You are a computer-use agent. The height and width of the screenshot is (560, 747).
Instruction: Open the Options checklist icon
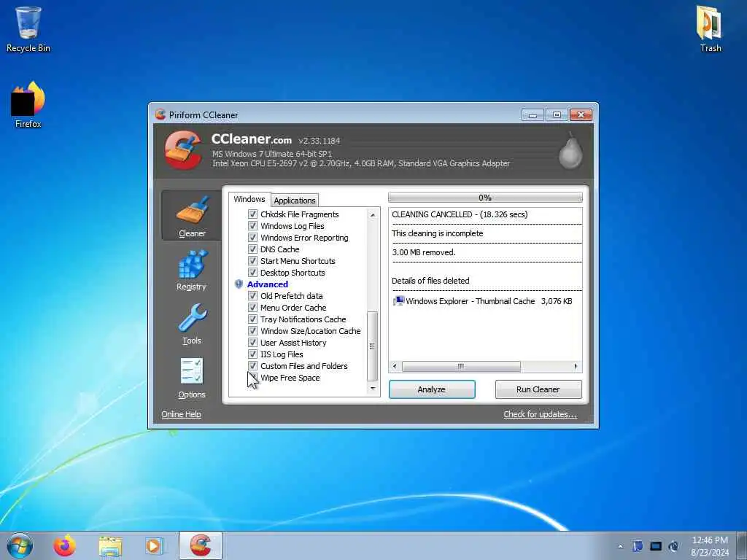tap(192, 371)
